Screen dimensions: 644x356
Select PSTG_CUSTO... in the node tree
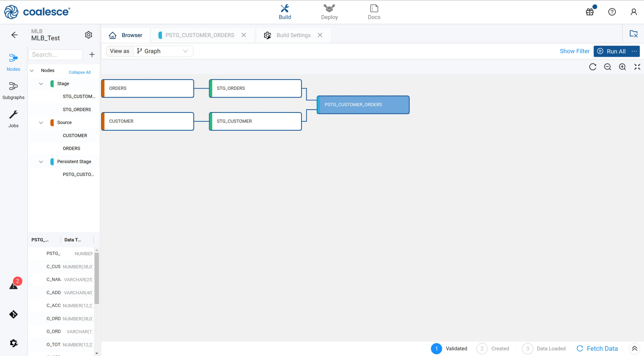pyautogui.click(x=79, y=174)
